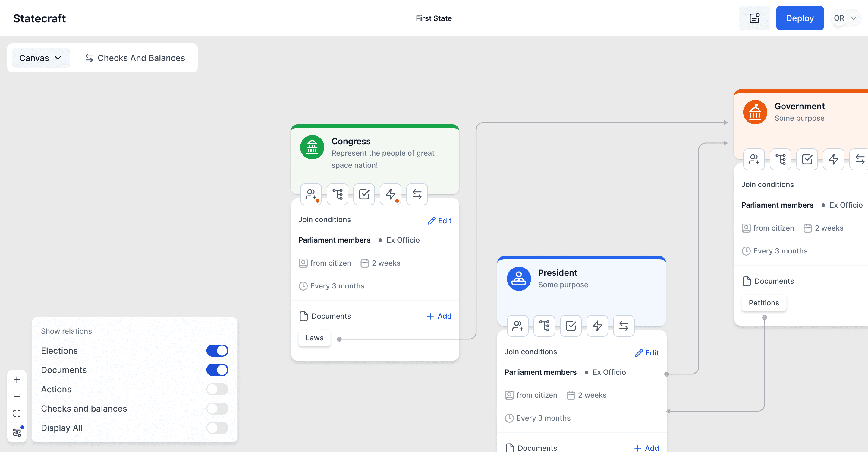Click Congress lightning actions icon
868x452 pixels.
390,194
